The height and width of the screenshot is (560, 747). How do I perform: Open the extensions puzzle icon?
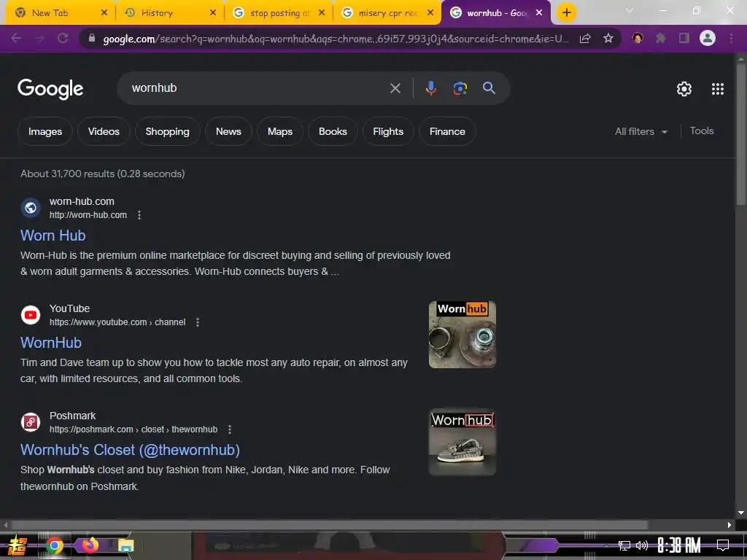coord(660,38)
